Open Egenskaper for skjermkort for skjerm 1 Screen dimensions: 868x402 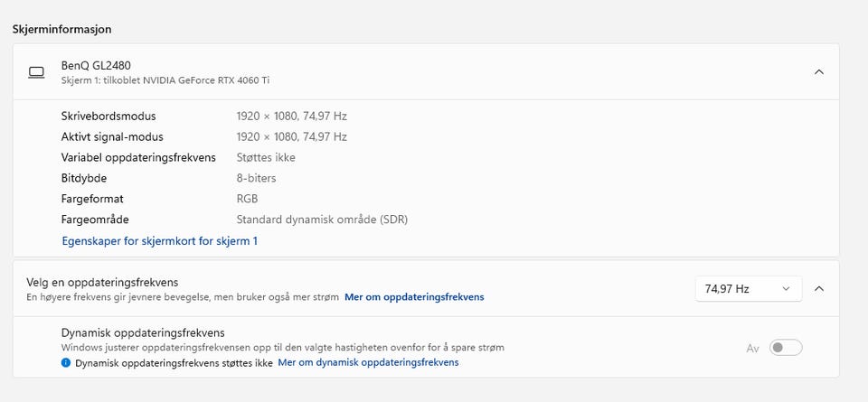click(159, 241)
